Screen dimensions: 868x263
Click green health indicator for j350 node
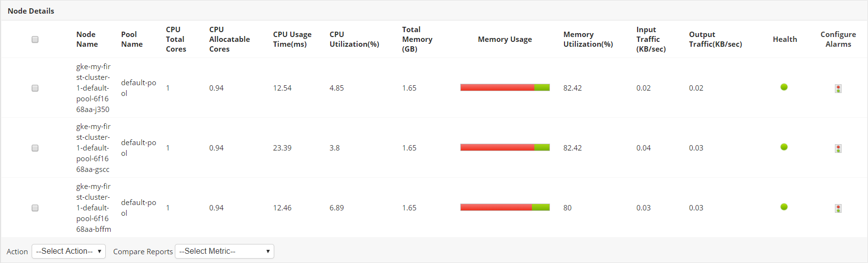tap(784, 87)
